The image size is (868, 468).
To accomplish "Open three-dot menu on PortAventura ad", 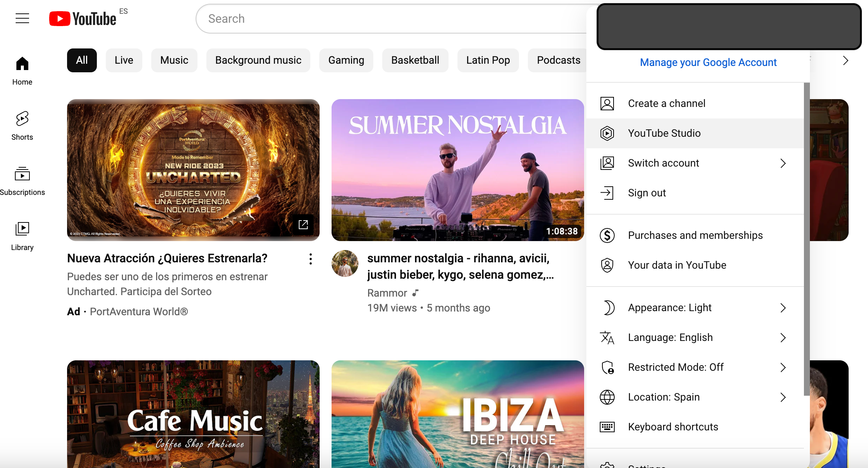I will coord(310,259).
